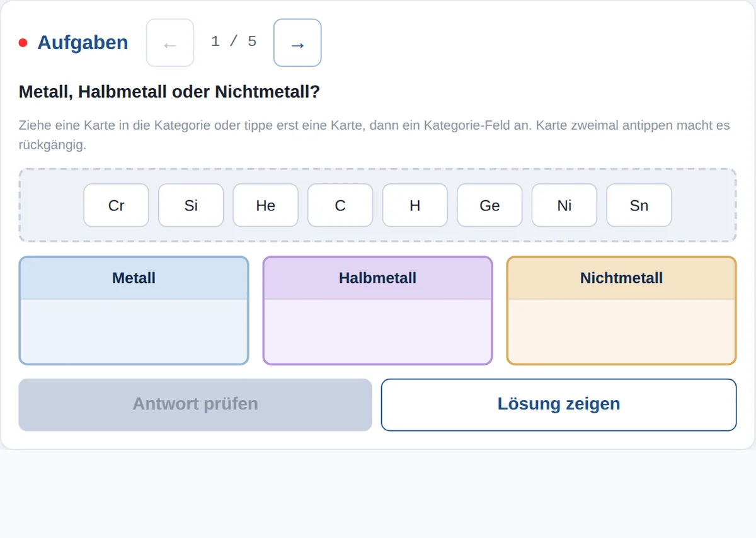
Task: Tap the He element card
Action: [266, 205]
